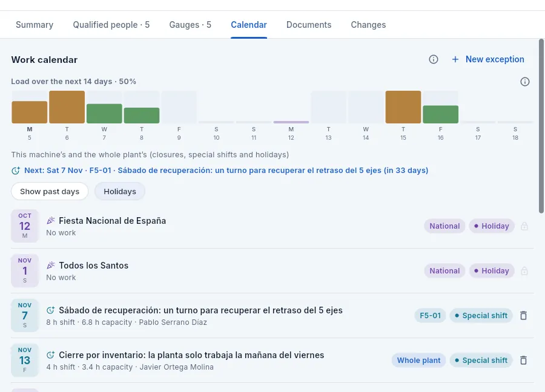Click the lock icon on Todos los Santos row
Image resolution: width=545 pixels, height=392 pixels.
pyautogui.click(x=524, y=271)
